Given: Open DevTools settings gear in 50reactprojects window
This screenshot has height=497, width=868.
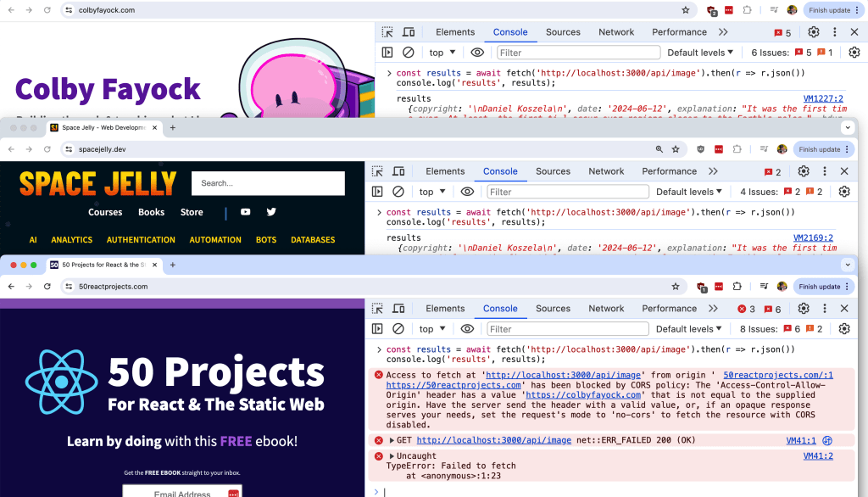Looking at the screenshot, I should pyautogui.click(x=804, y=309).
